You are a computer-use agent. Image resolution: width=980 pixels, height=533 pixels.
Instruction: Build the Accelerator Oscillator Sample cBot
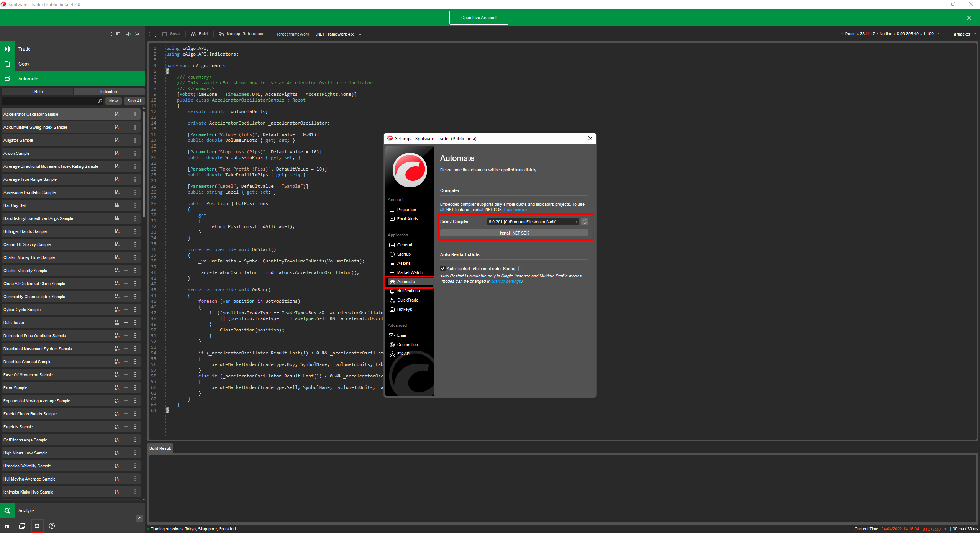tap(116, 114)
